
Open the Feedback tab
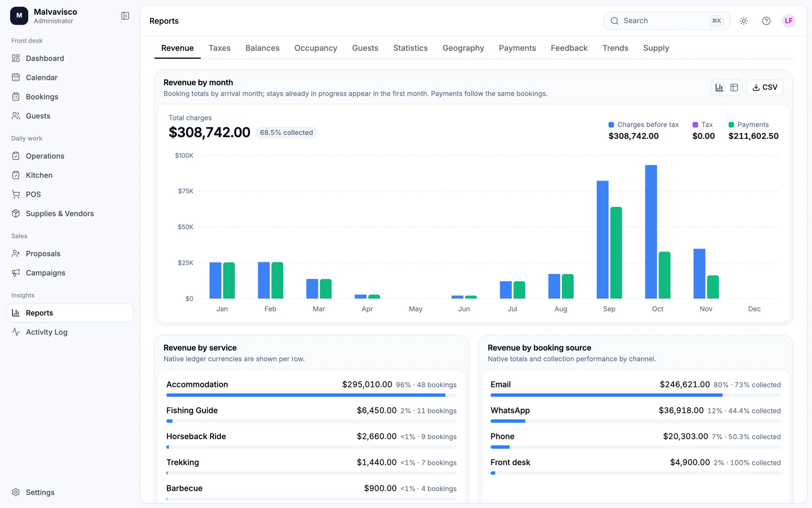pos(569,48)
